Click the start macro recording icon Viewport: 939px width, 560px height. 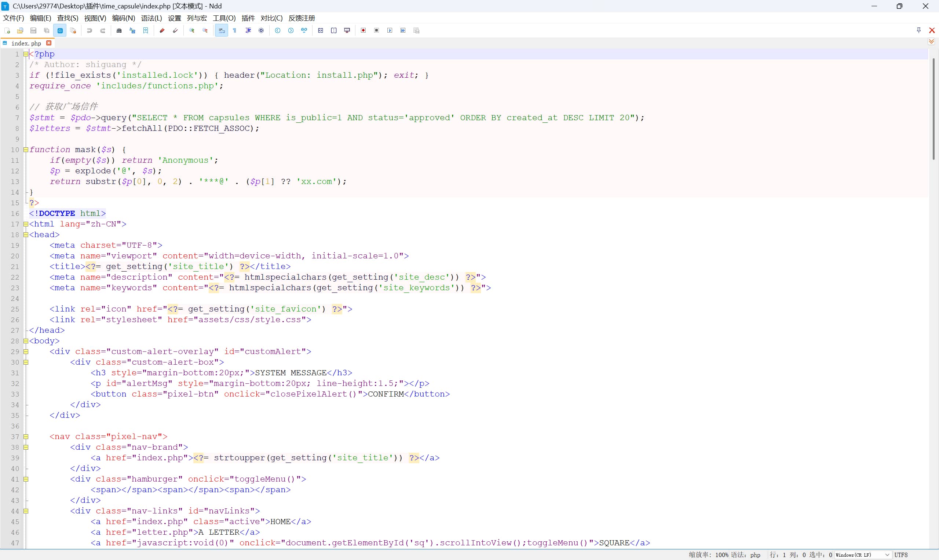[363, 30]
